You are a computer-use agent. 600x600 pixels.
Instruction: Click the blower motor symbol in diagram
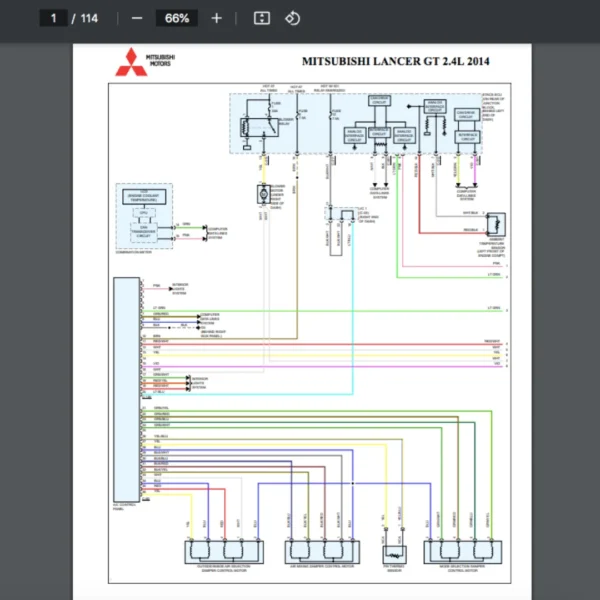(x=264, y=192)
